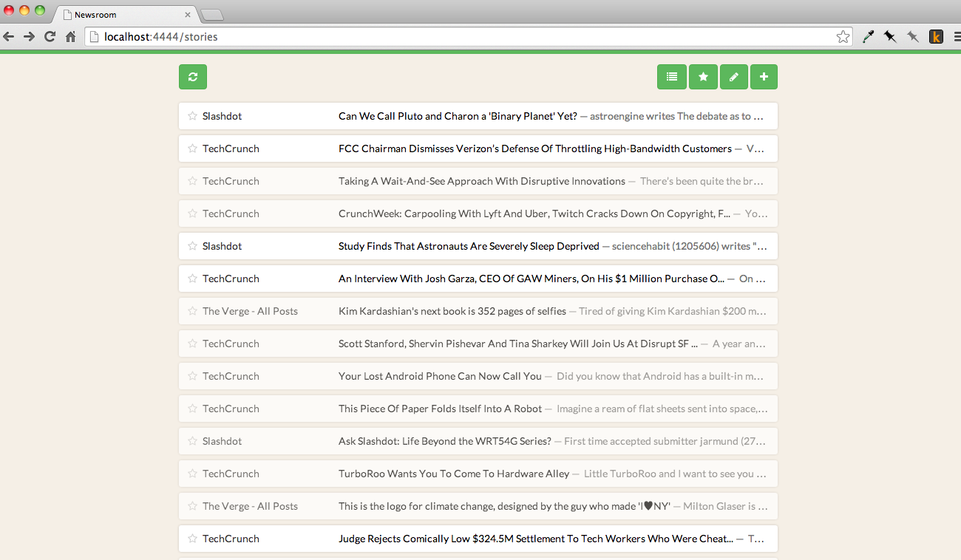This screenshot has height=560, width=961.
Task: Click the pencil edit button
Action: point(733,77)
